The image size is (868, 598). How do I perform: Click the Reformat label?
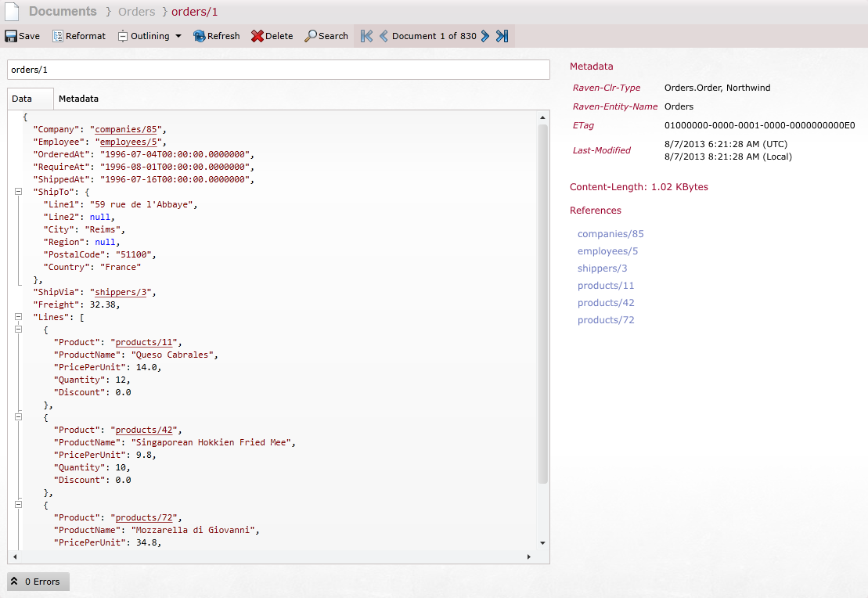point(86,36)
